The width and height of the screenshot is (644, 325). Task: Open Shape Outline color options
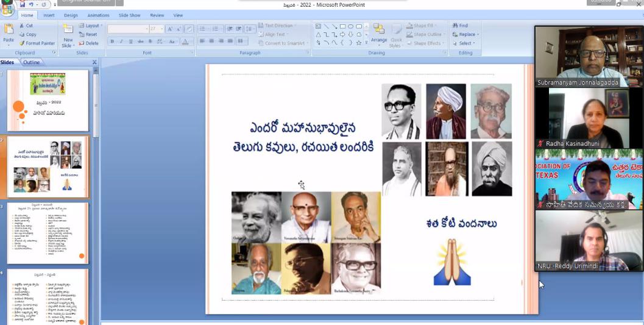(426, 35)
